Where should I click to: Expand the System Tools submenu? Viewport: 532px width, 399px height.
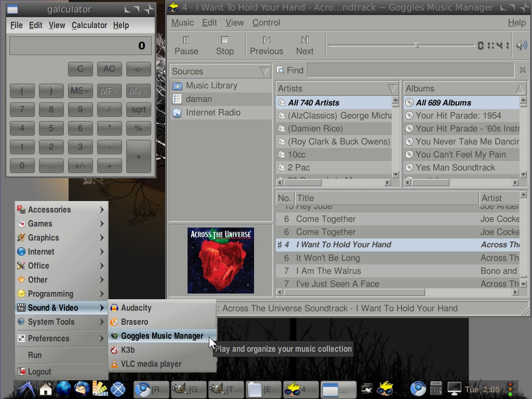[62, 322]
